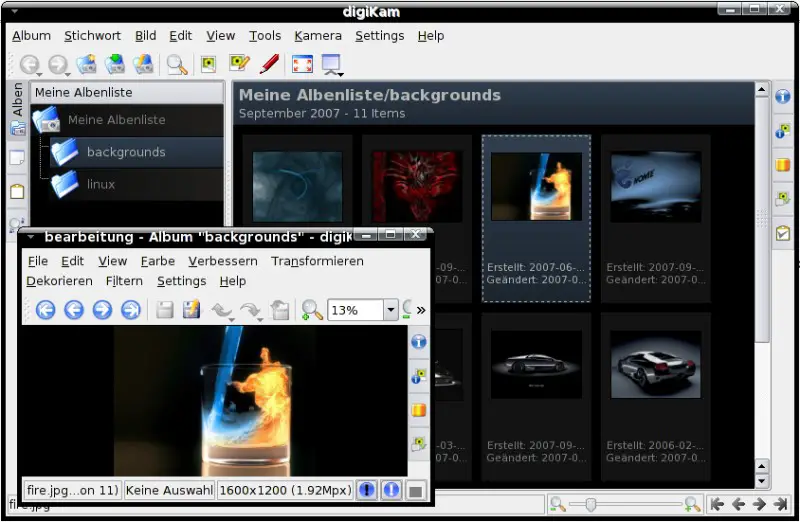Open the Bild menu
800x522 pixels.
click(x=145, y=36)
